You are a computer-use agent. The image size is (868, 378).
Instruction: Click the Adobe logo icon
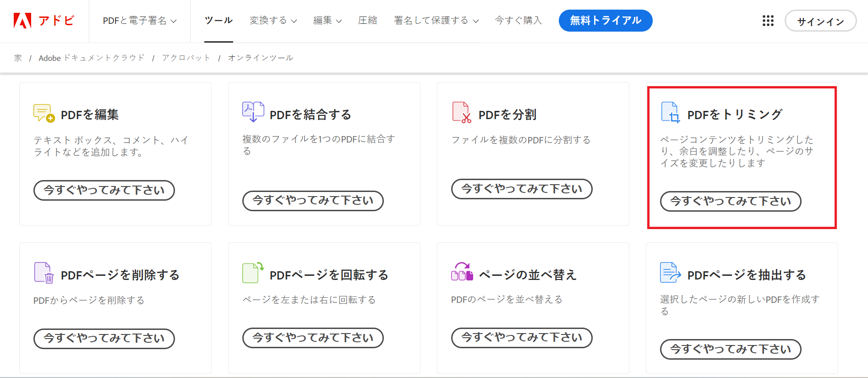coord(22,21)
